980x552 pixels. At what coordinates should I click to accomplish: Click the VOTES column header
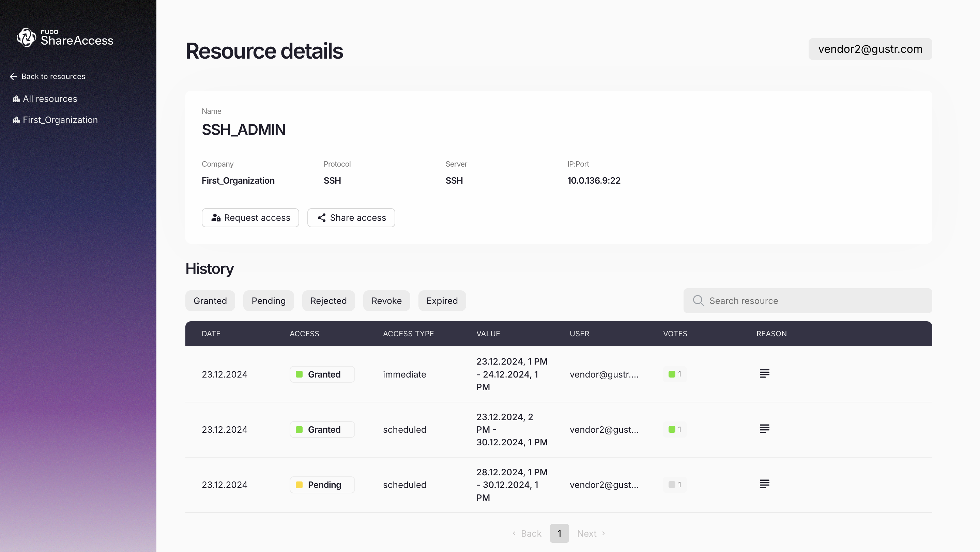(x=675, y=334)
